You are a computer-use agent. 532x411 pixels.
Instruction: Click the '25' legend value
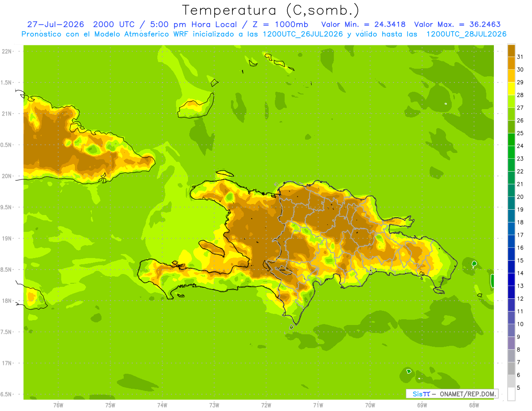coord(520,133)
